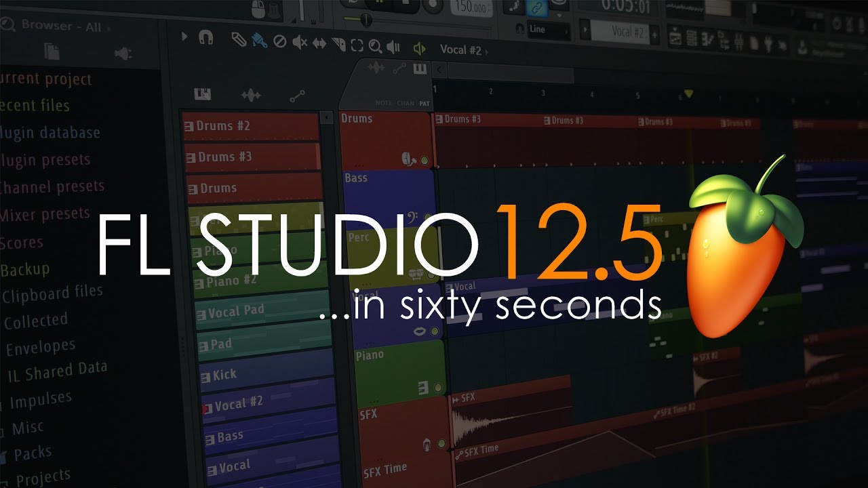Viewport: 868px width, 488px height.
Task: Mute the Piano track green LED
Action: pyautogui.click(x=438, y=388)
